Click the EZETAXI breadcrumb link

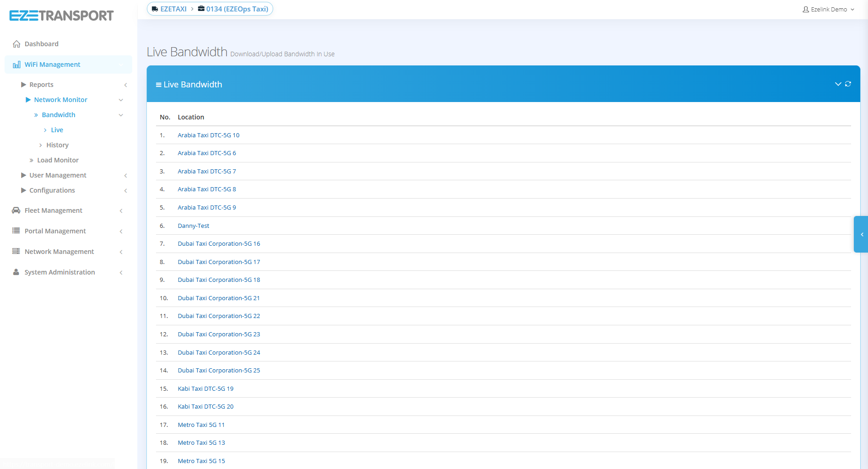click(x=173, y=9)
